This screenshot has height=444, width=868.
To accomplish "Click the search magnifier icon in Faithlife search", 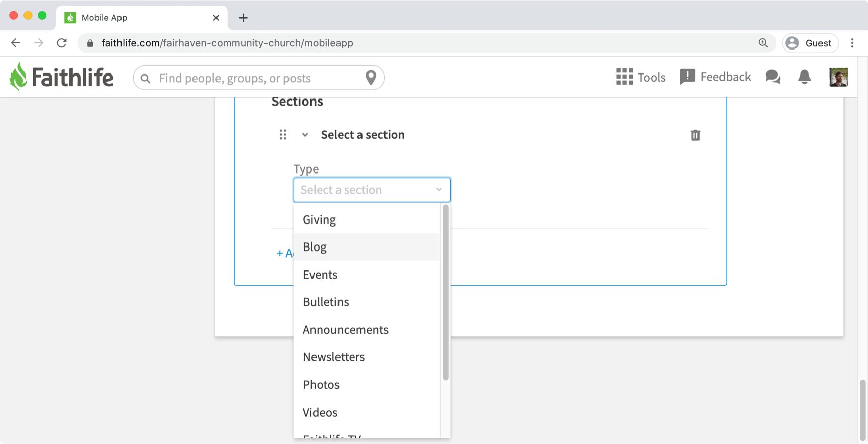I will coord(146,78).
